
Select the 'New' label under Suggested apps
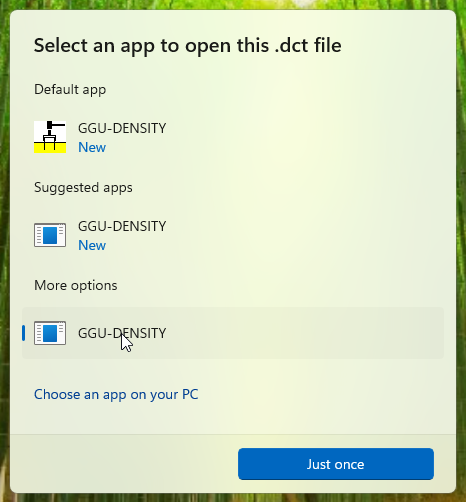pyautogui.click(x=92, y=245)
